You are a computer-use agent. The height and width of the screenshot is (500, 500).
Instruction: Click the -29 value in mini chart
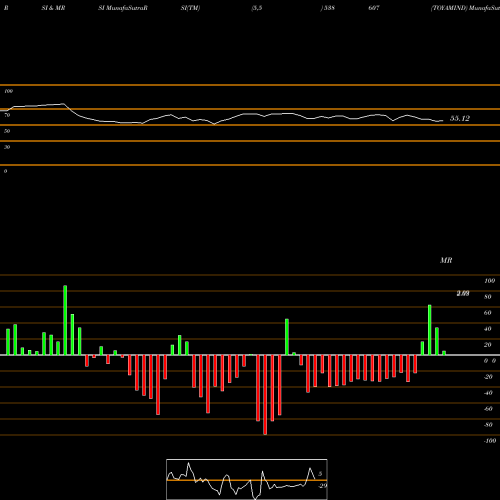click(322, 486)
